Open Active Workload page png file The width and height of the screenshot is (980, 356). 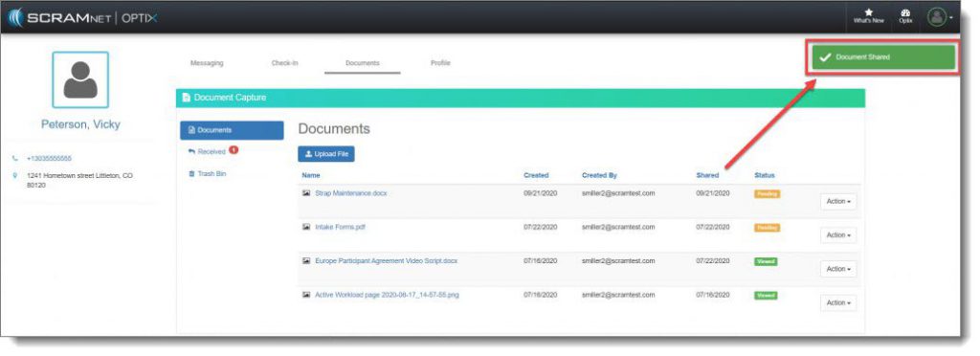(387, 295)
